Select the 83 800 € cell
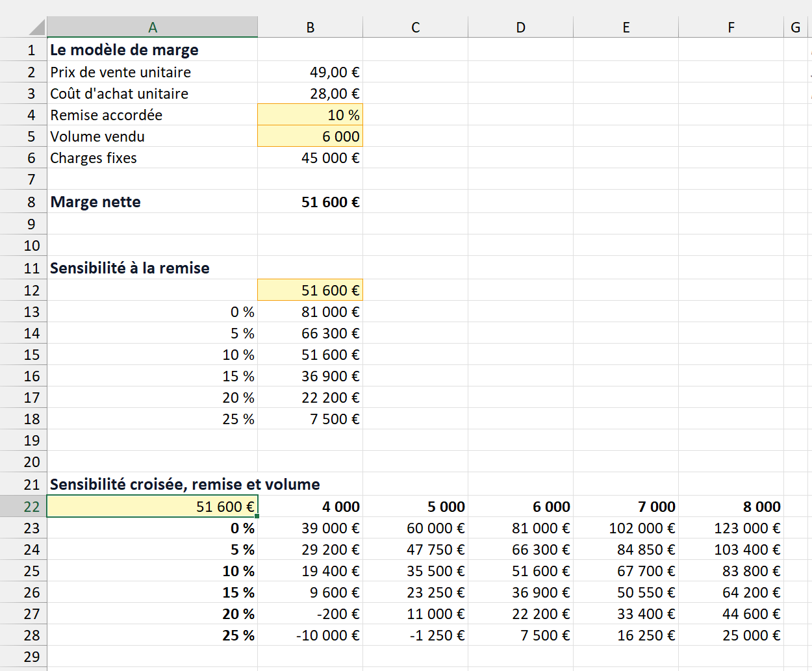 [731, 571]
